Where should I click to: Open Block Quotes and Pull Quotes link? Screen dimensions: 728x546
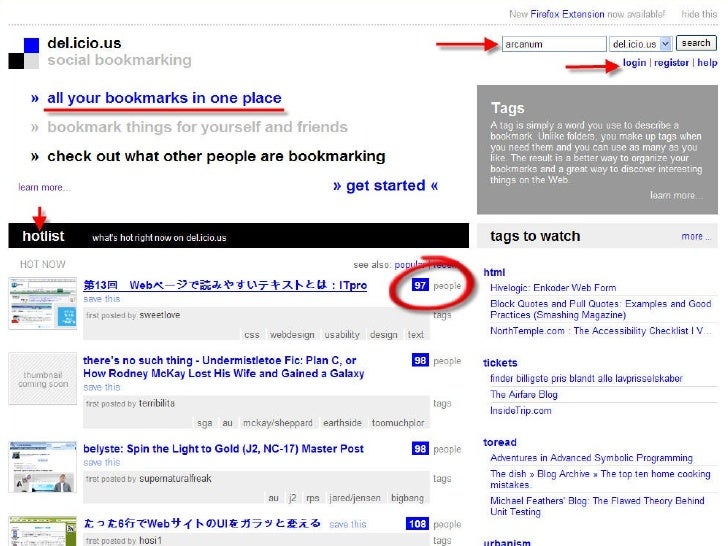point(601,309)
